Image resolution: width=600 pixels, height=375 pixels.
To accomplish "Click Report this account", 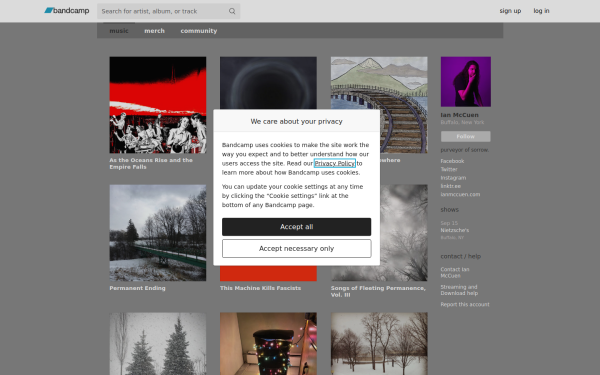I will tap(465, 305).
